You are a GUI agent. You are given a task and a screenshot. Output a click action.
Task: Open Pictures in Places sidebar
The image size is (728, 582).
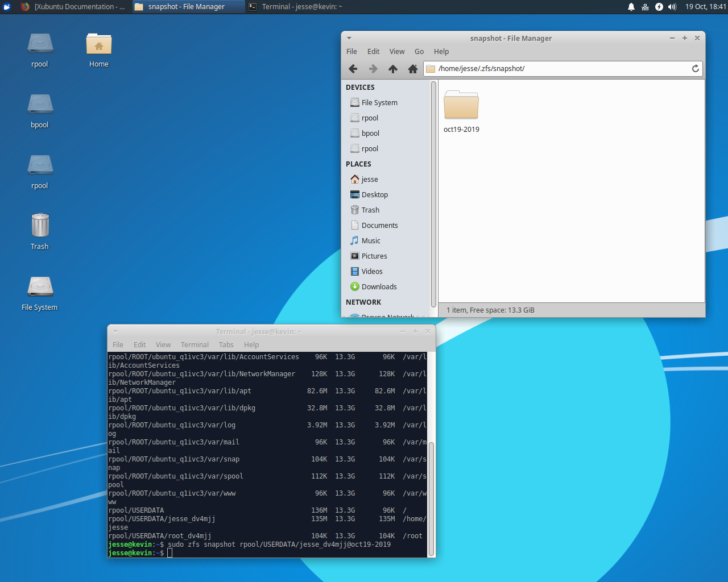point(369,256)
